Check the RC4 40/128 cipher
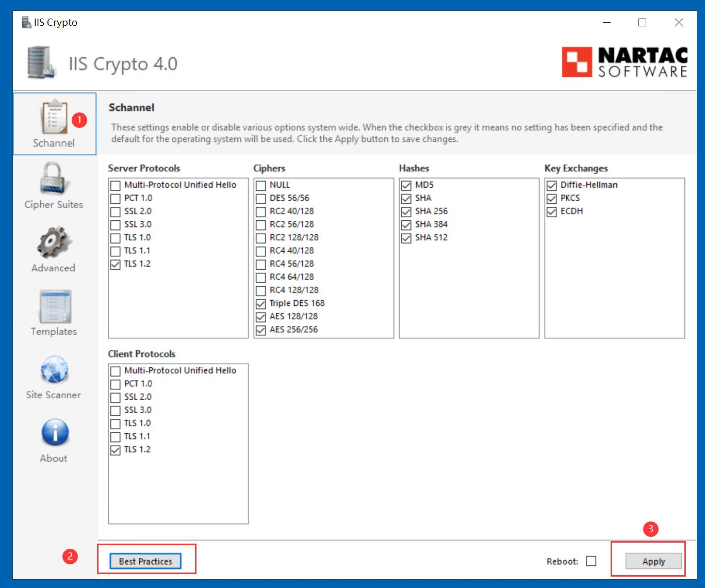This screenshot has width=705, height=588. (261, 251)
